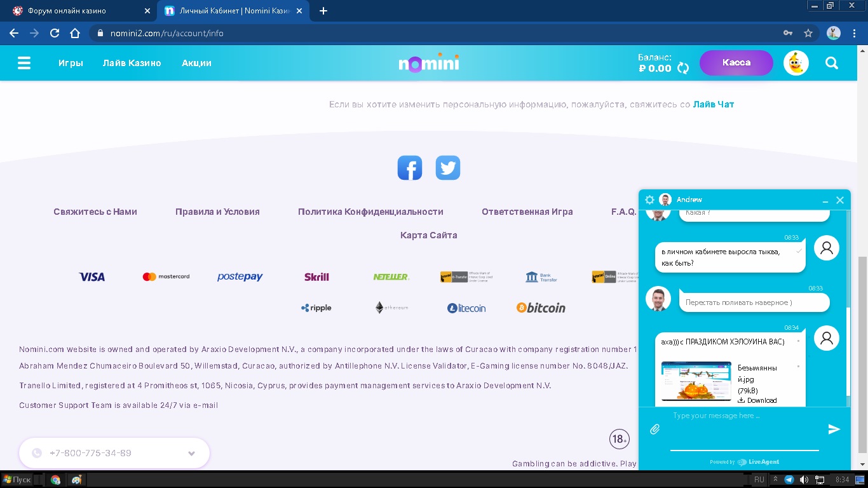Open Игры menu item
This screenshot has width=868, height=488.
point(71,63)
